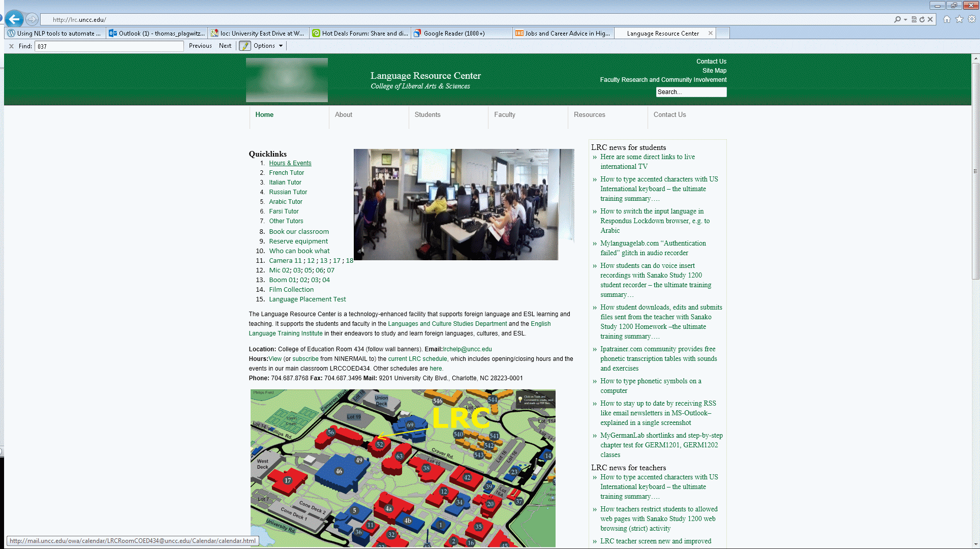980x549 pixels.
Task: Click the Refresh page icon
Action: 922,19
